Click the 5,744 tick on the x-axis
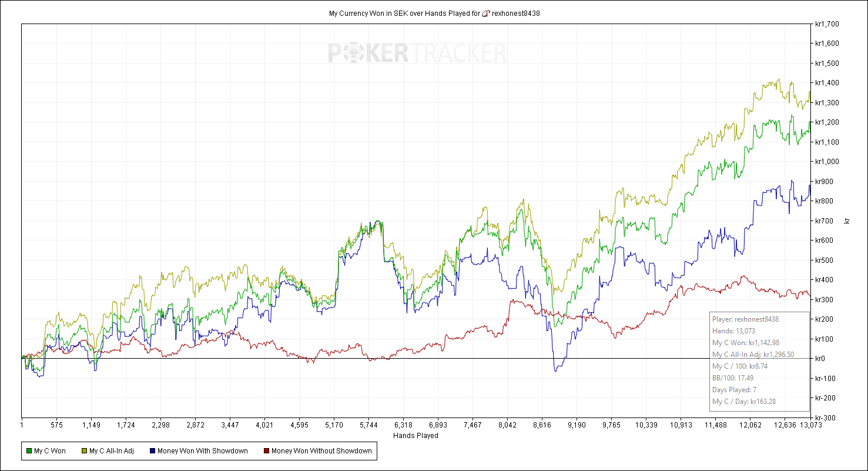Screen dimensions: 868x471 tap(368, 425)
